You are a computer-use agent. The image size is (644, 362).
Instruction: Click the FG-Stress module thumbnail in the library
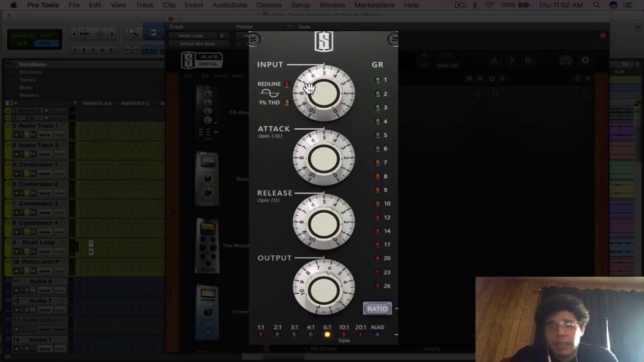[x=207, y=113]
